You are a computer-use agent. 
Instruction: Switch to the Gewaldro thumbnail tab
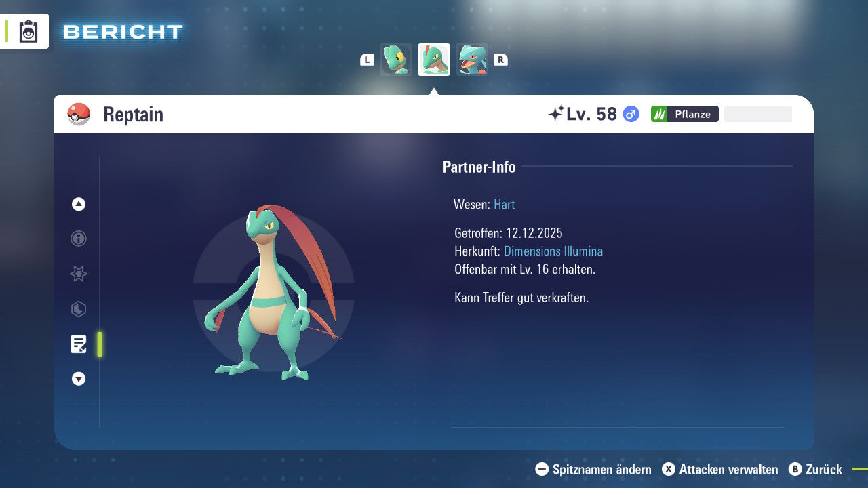click(x=472, y=60)
